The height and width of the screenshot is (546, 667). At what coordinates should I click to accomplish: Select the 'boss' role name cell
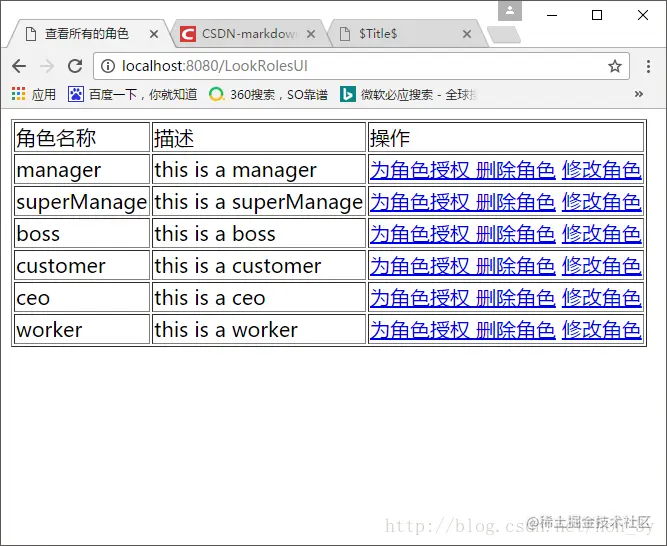tap(82, 233)
